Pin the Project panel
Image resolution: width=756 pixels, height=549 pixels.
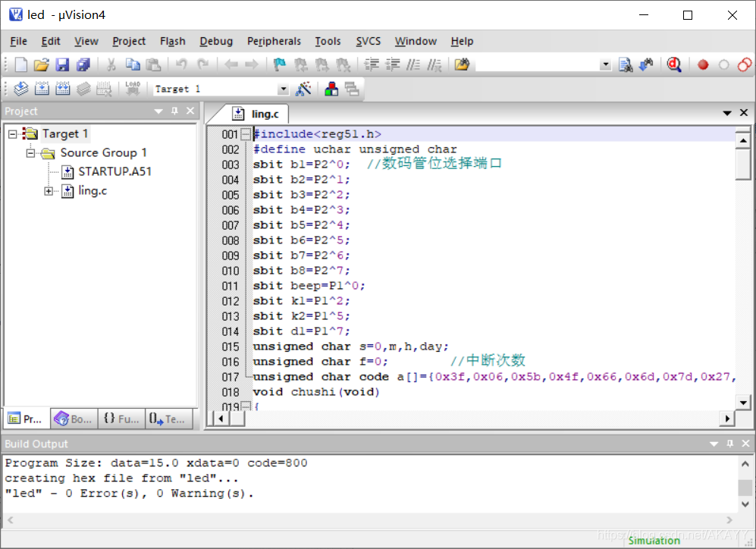coord(174,111)
